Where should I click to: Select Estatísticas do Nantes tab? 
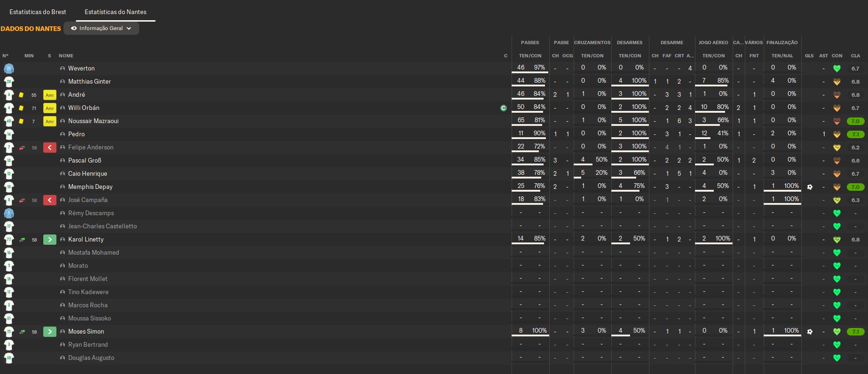115,12
